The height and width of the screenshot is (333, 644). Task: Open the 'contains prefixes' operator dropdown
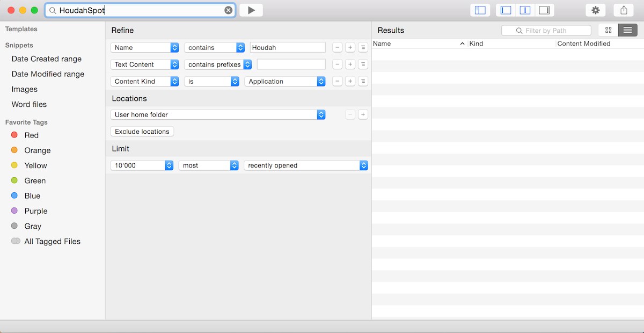pos(218,64)
